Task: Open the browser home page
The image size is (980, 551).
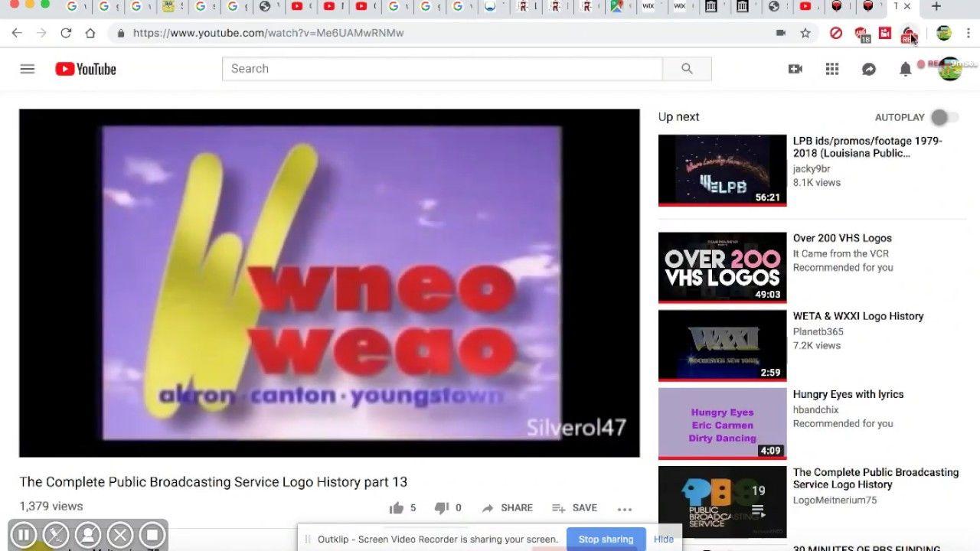Action: point(90,33)
